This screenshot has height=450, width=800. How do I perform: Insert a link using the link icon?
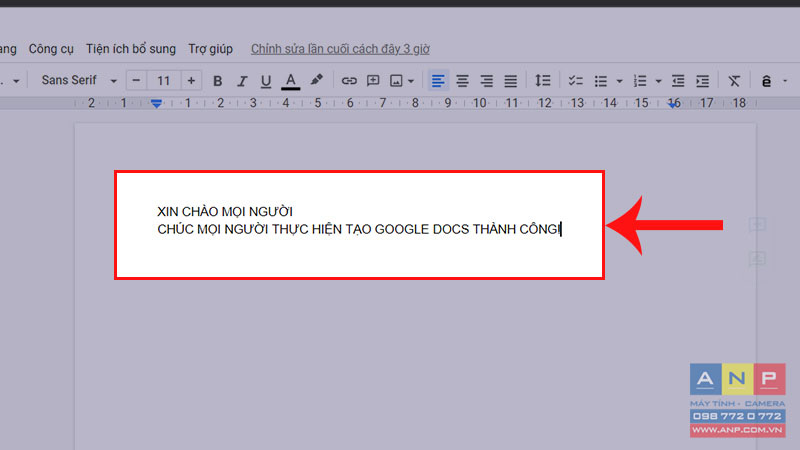click(x=349, y=81)
